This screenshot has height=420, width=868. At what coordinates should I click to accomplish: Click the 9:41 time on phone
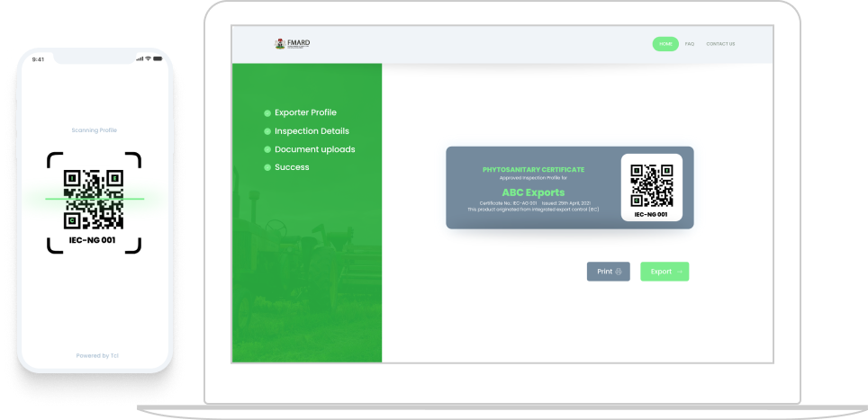pos(38,59)
